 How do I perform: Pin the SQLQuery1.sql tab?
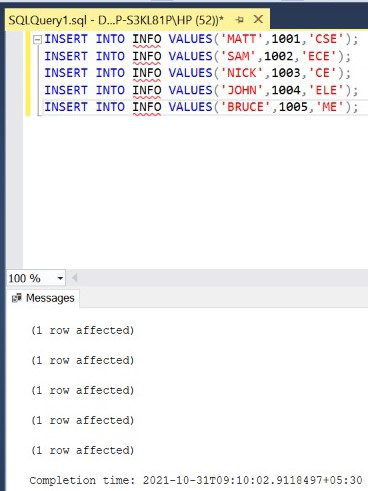click(x=239, y=20)
